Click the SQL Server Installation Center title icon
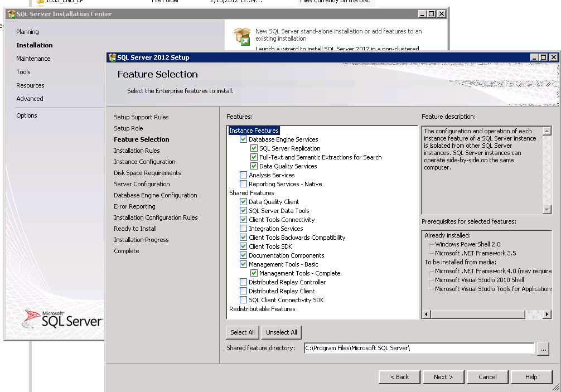Viewport: 561px width, 392px height. [x=12, y=14]
